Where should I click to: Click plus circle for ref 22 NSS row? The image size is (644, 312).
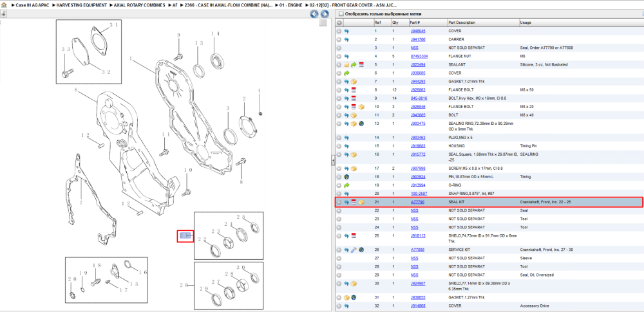coord(339,210)
